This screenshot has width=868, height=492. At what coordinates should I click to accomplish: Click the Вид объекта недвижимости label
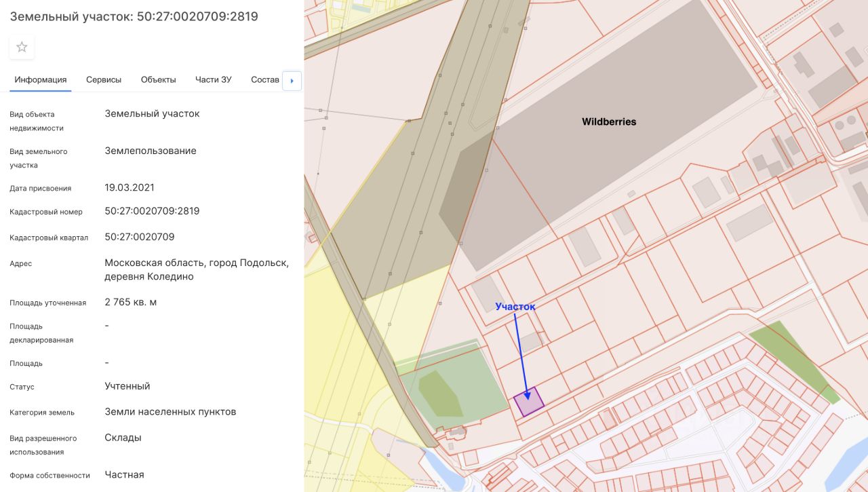[37, 121]
